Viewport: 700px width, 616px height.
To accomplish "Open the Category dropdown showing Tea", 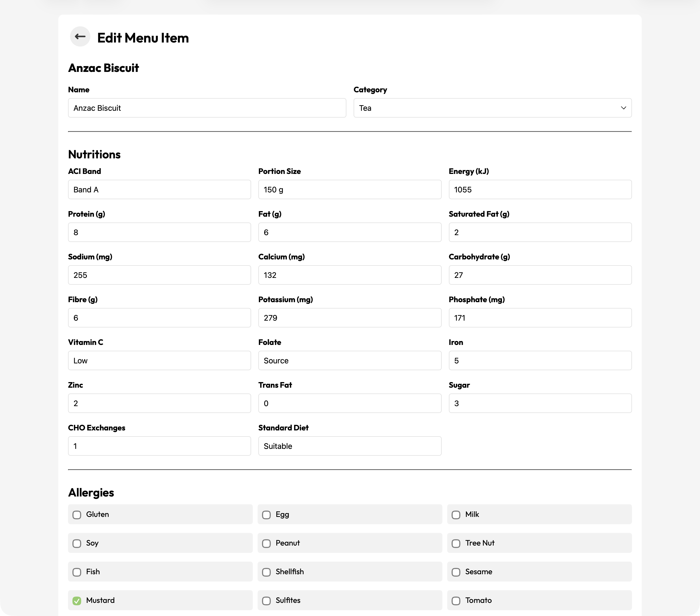I will (x=492, y=108).
